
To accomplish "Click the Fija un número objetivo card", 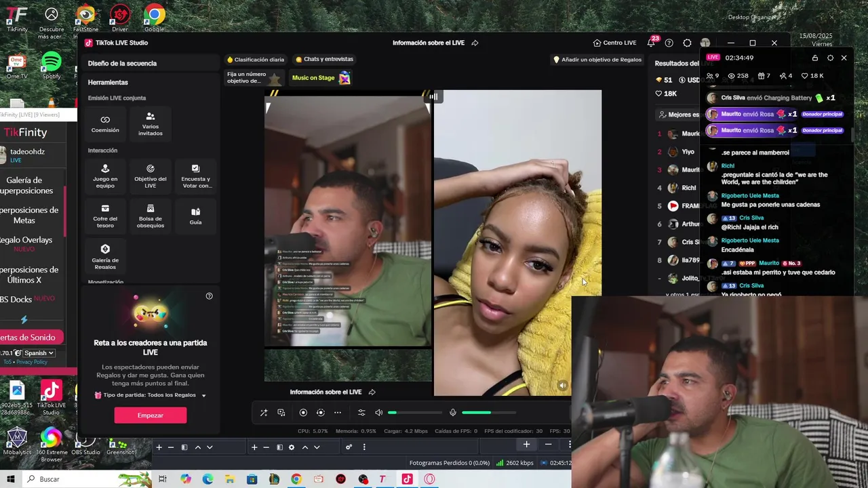I will [x=254, y=78].
